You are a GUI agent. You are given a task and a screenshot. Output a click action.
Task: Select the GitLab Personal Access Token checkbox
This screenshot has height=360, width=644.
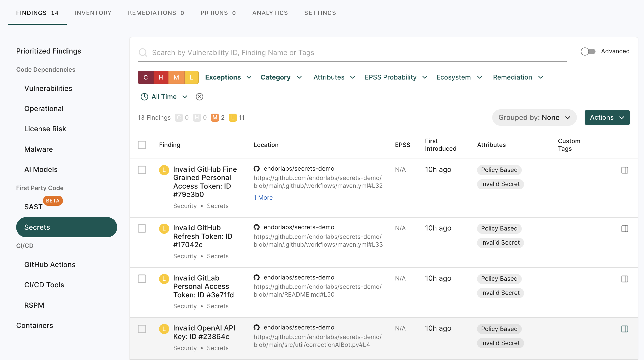142,279
